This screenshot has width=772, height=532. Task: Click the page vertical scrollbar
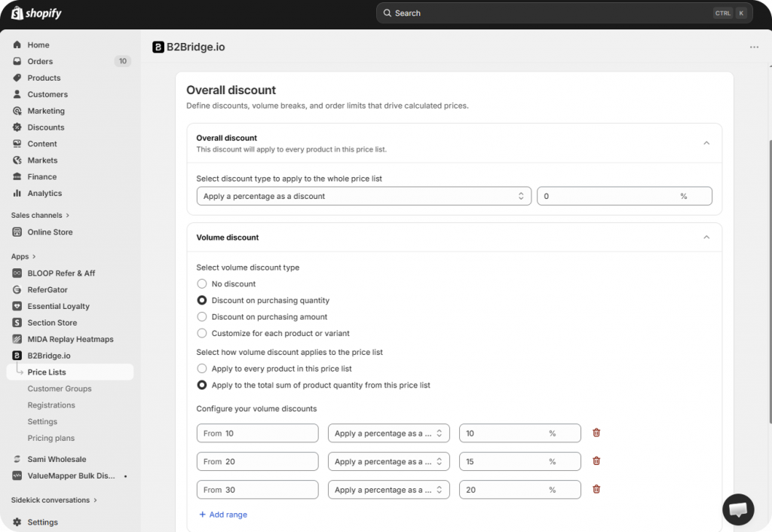click(x=770, y=280)
